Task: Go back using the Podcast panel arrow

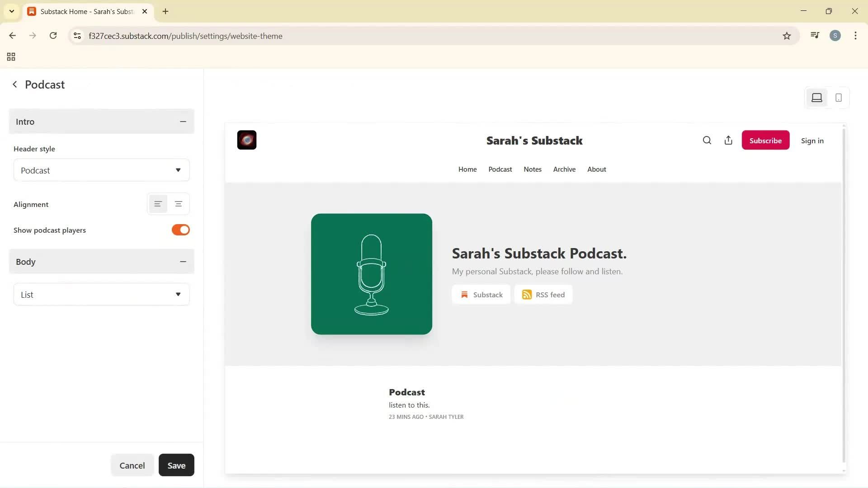Action: coord(15,84)
